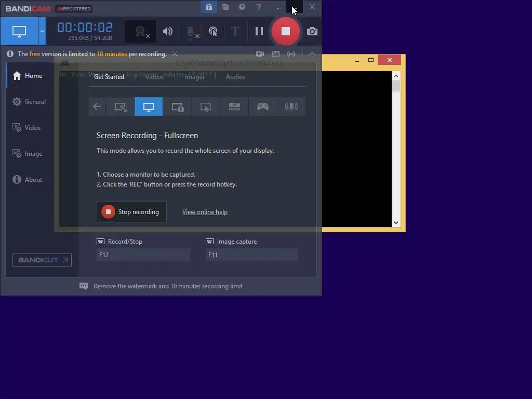Collapse the panel with the up chevron
Screen dimensions: 532x399
[312, 54]
